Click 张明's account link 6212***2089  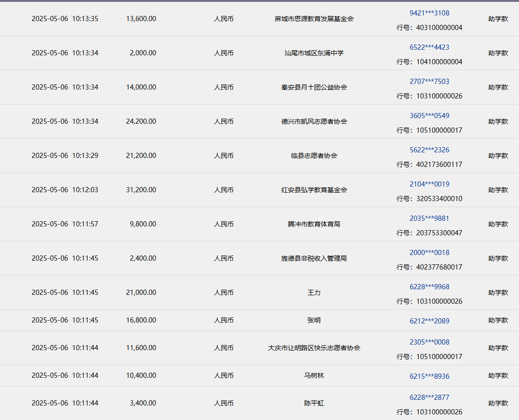pyautogui.click(x=429, y=321)
